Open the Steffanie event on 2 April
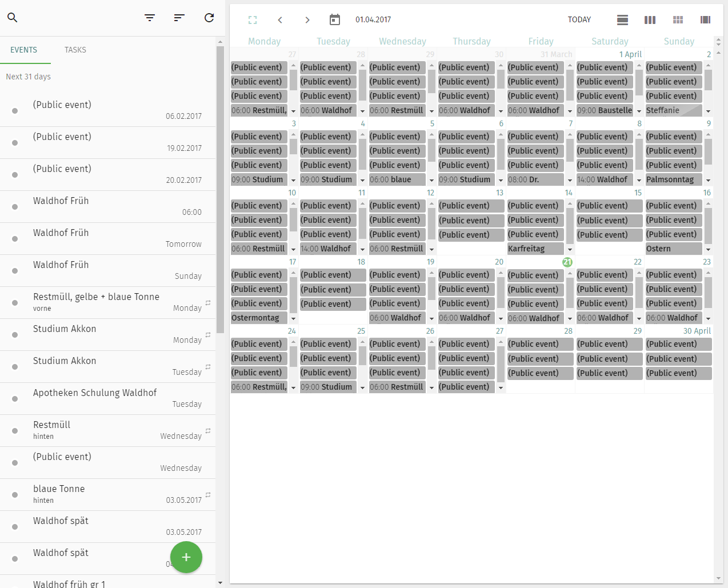Image resolution: width=728 pixels, height=588 pixels. [674, 110]
